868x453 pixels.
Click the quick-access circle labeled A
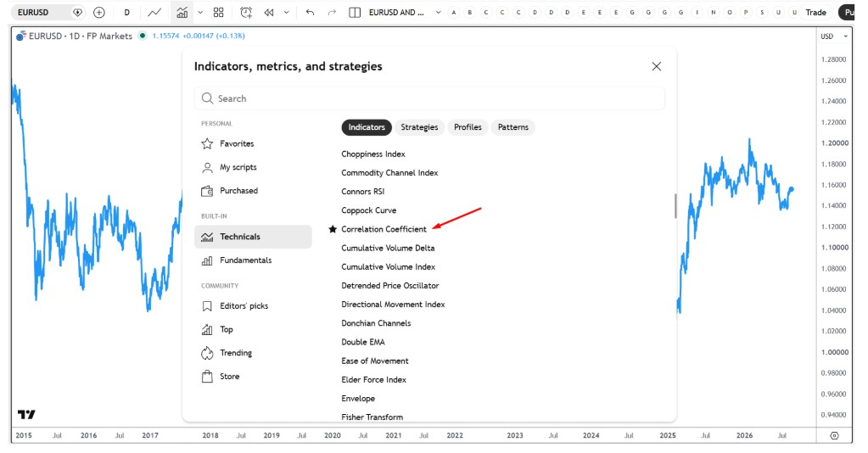pos(454,12)
